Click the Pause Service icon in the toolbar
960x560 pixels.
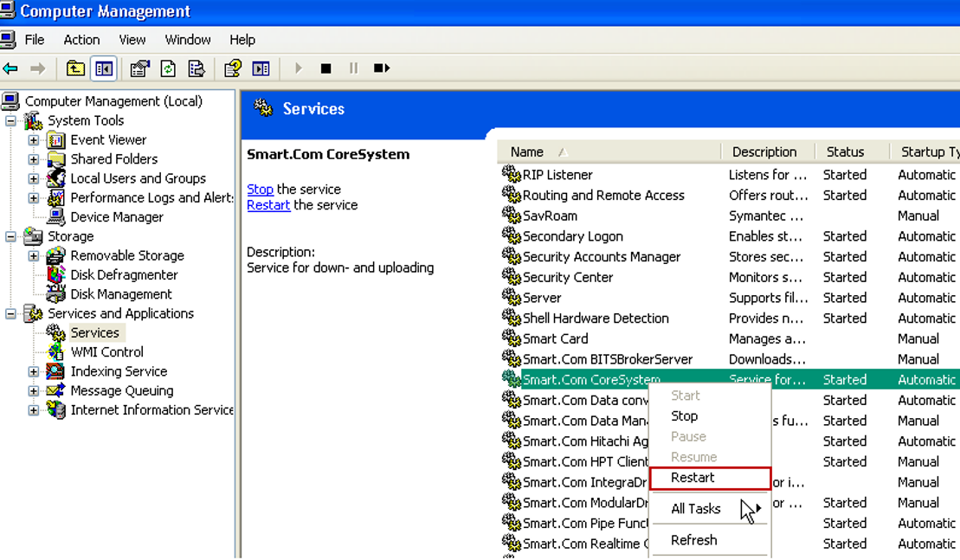[353, 68]
